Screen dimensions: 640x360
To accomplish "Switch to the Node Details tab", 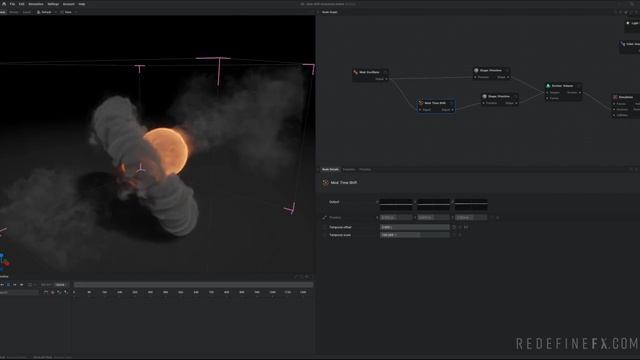I will [330, 169].
